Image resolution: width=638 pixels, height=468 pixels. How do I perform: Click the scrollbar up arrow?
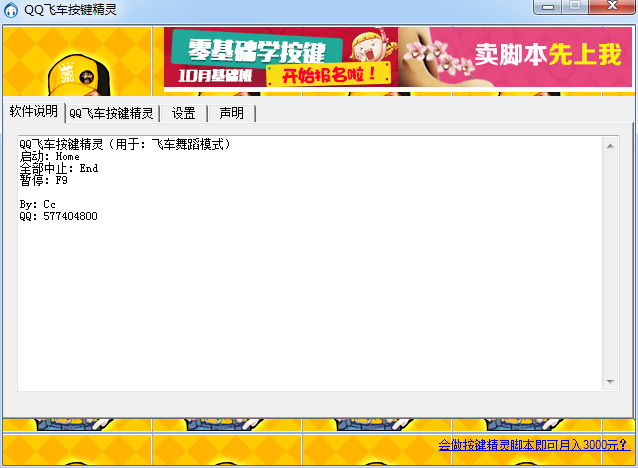click(x=610, y=146)
